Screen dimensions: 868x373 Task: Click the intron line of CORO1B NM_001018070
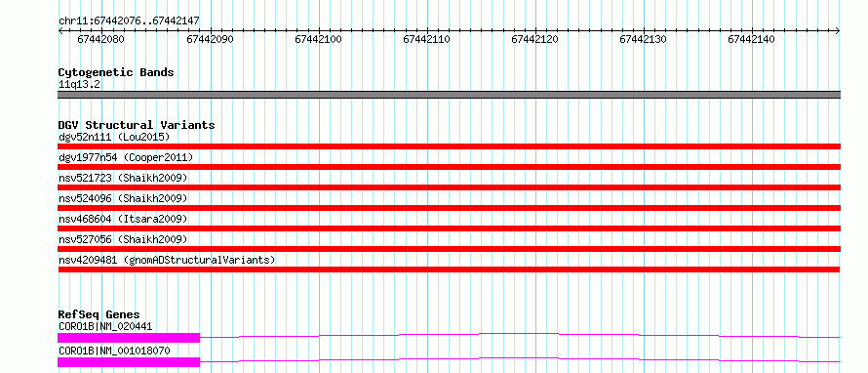[520, 359]
